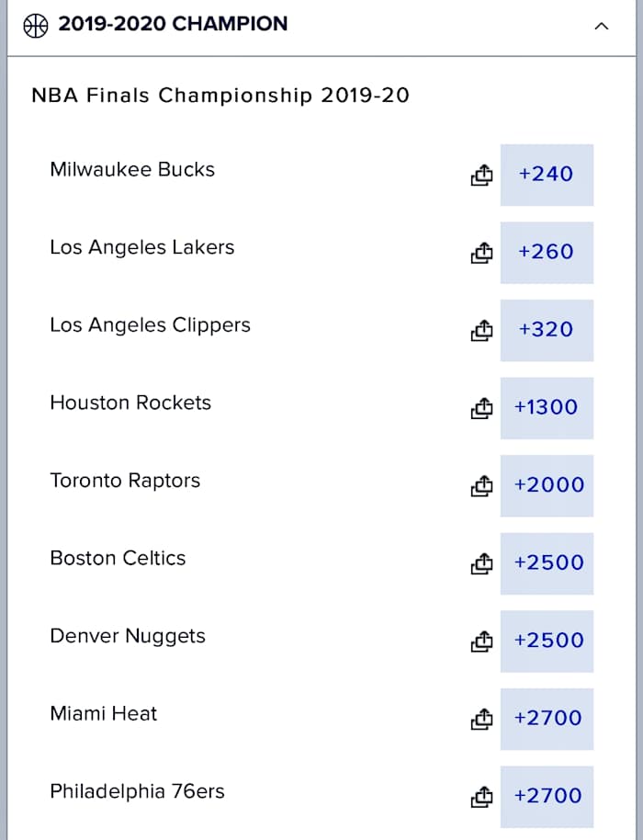Click share icon beside Houston Rockets

coord(482,408)
